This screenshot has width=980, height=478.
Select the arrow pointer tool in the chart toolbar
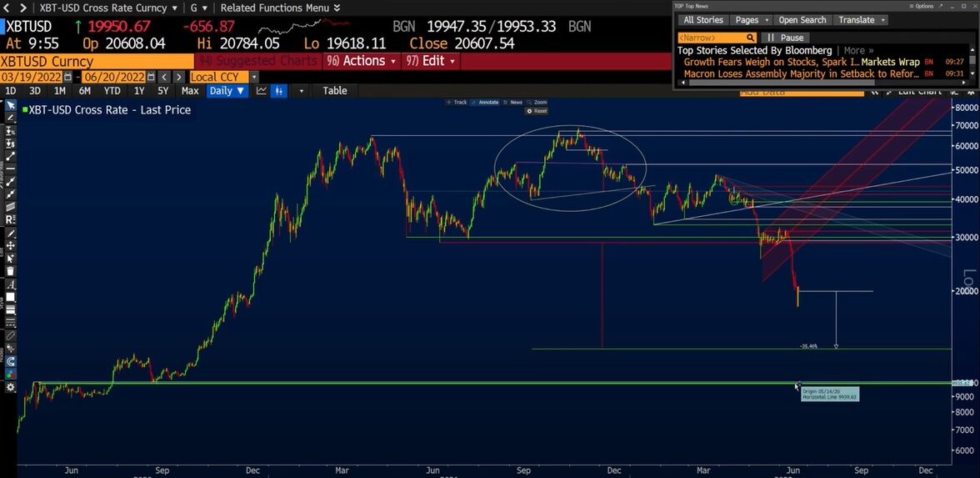click(x=11, y=104)
